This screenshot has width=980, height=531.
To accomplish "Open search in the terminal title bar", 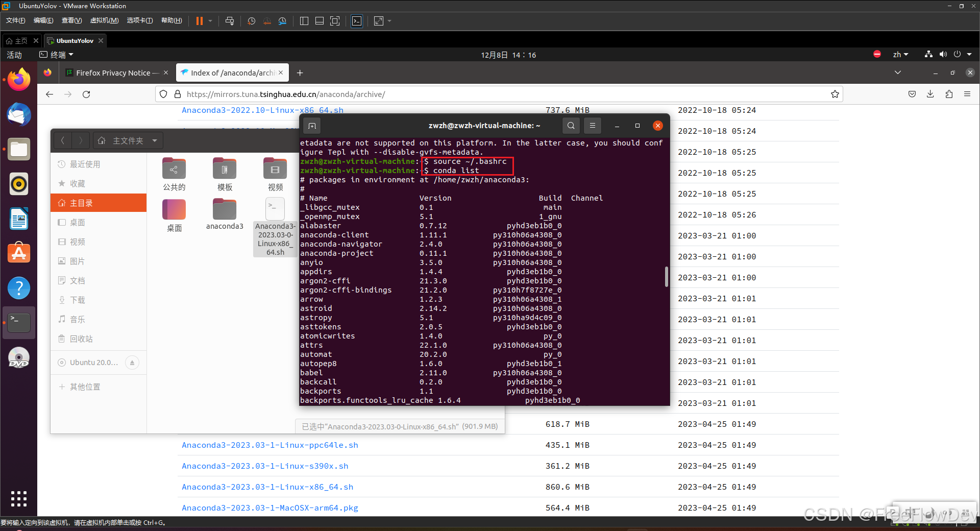I will [x=571, y=126].
